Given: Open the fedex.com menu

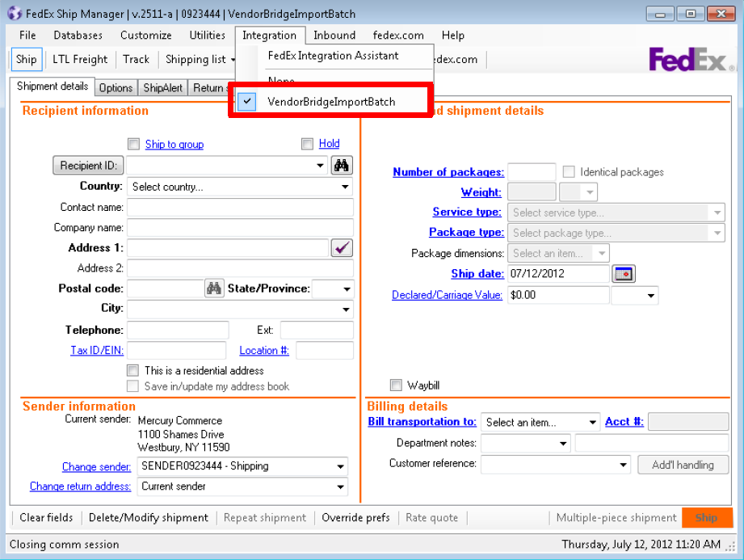Looking at the screenshot, I should point(398,35).
